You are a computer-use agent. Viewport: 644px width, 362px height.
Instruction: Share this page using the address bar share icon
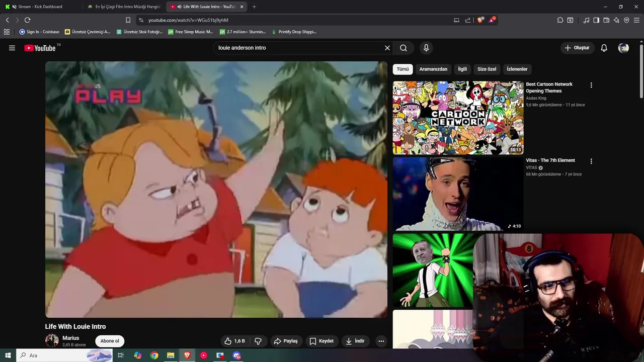(x=468, y=20)
